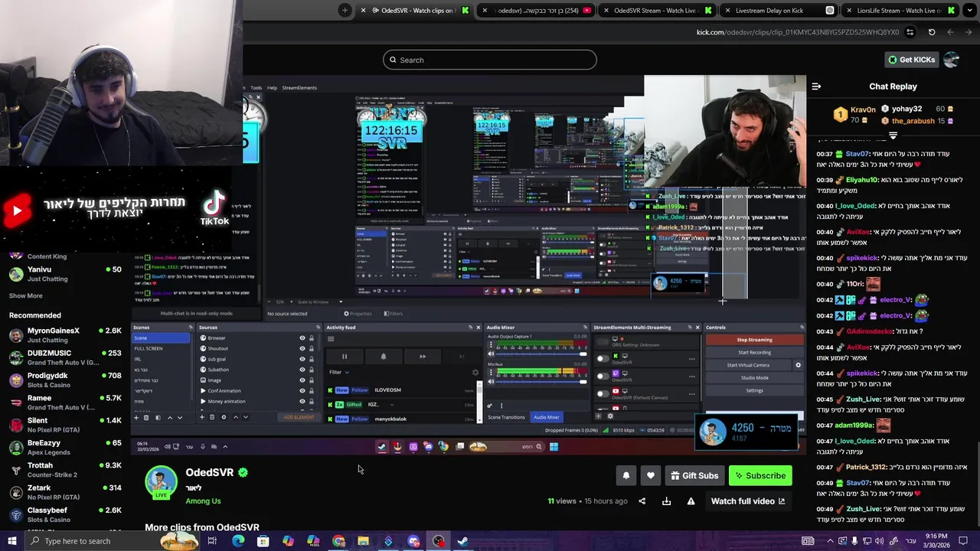Toggle Twitch OdedSVR multi-streaming switch in OBS
This screenshot has height=551, width=980.
coord(603,377)
